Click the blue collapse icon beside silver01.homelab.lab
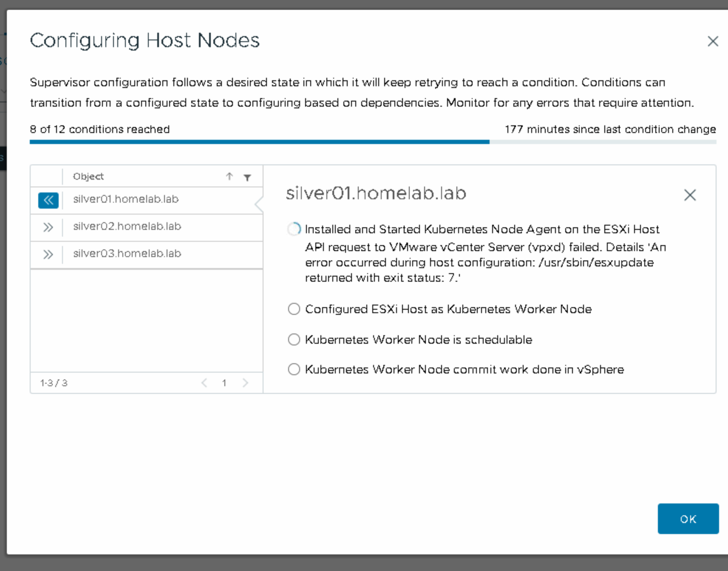 coord(48,201)
